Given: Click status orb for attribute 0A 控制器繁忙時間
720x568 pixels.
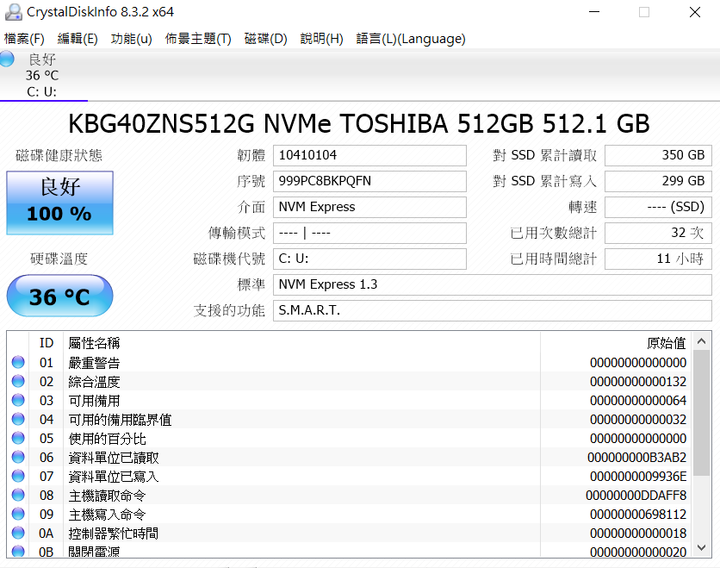Looking at the screenshot, I should pos(18,533).
